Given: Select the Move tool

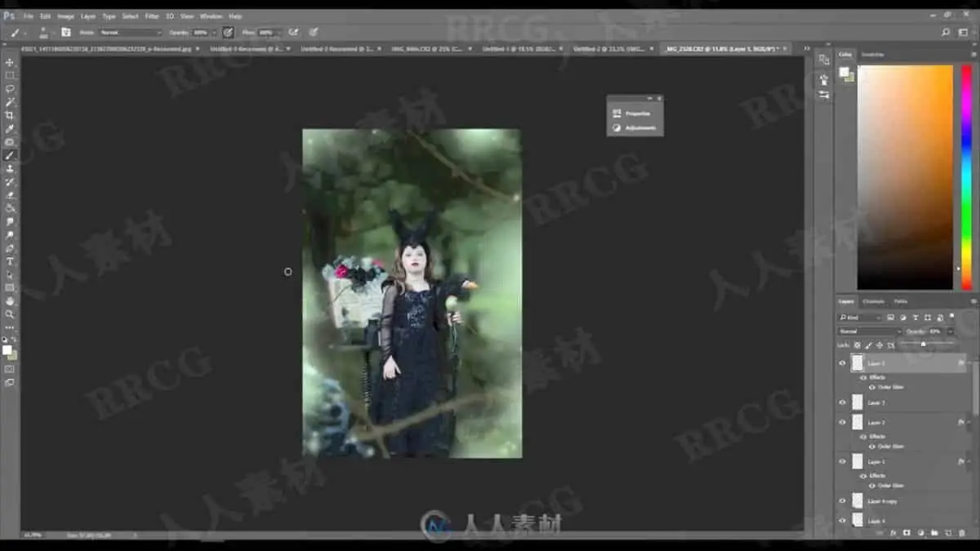Looking at the screenshot, I should coord(10,62).
